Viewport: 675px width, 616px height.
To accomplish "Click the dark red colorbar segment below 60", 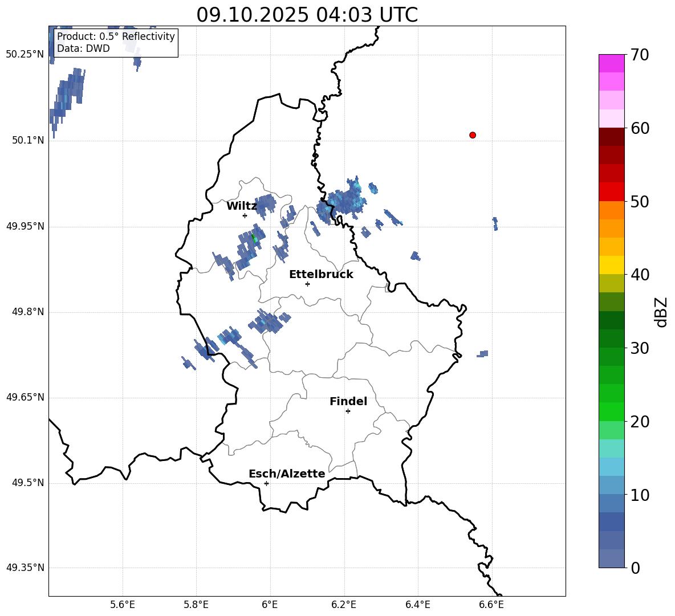I will tap(611, 137).
